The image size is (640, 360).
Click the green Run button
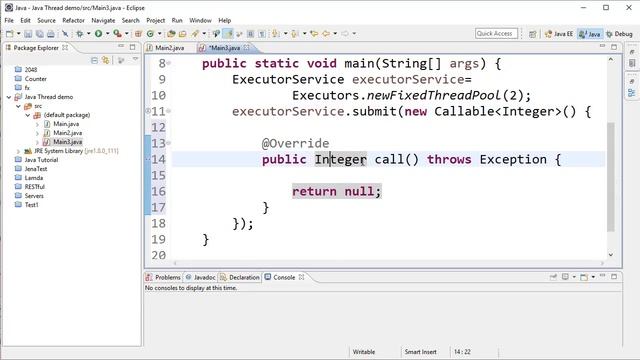point(98,34)
